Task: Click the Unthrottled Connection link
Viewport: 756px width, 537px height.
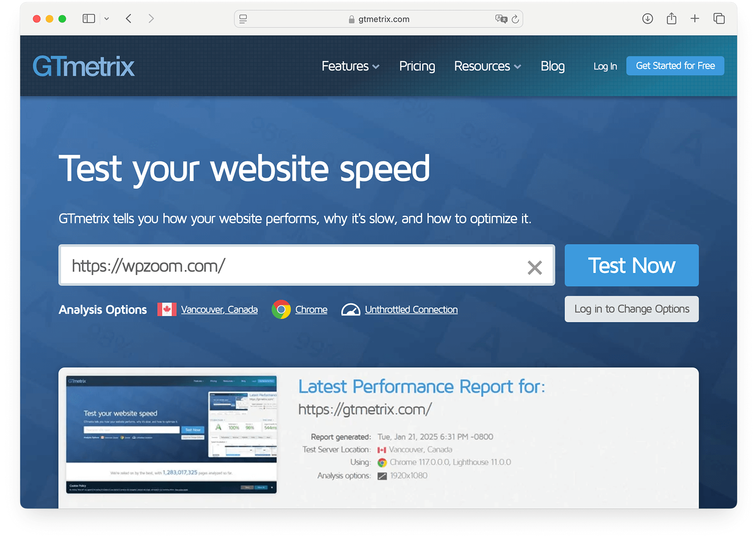Action: click(x=411, y=310)
